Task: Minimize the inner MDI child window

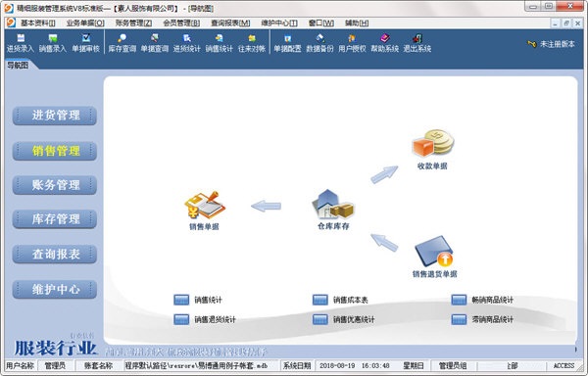Action: pyautogui.click(x=556, y=23)
